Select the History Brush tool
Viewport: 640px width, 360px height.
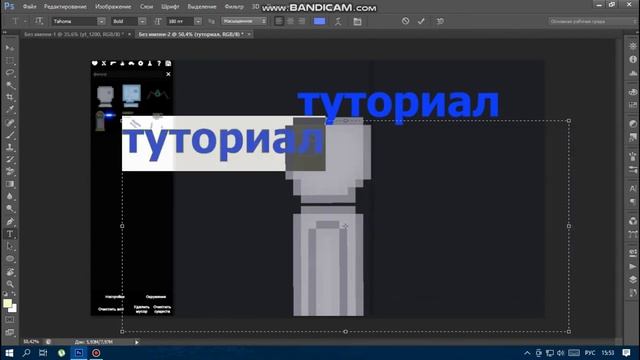click(10, 160)
